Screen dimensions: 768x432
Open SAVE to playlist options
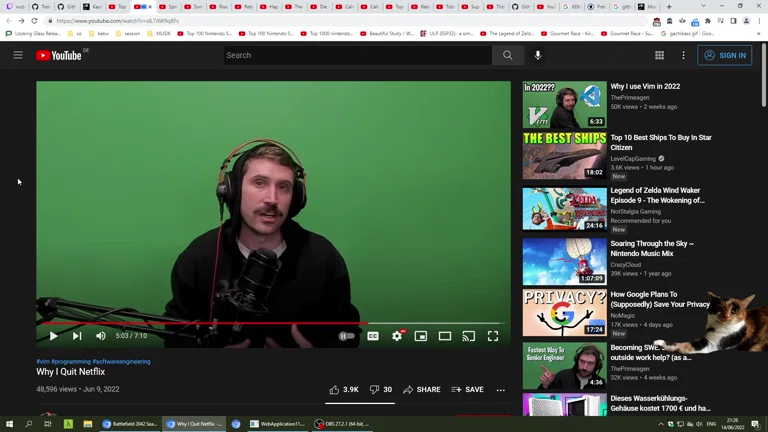pos(467,390)
